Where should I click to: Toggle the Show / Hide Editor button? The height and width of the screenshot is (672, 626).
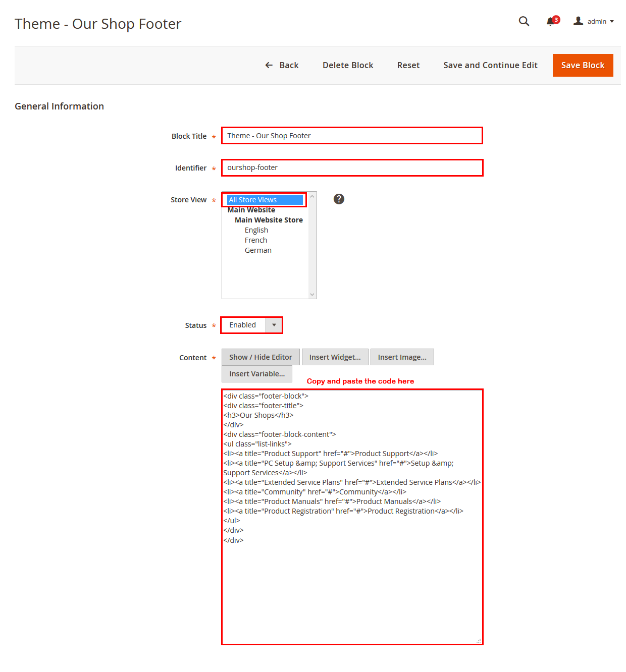click(260, 357)
